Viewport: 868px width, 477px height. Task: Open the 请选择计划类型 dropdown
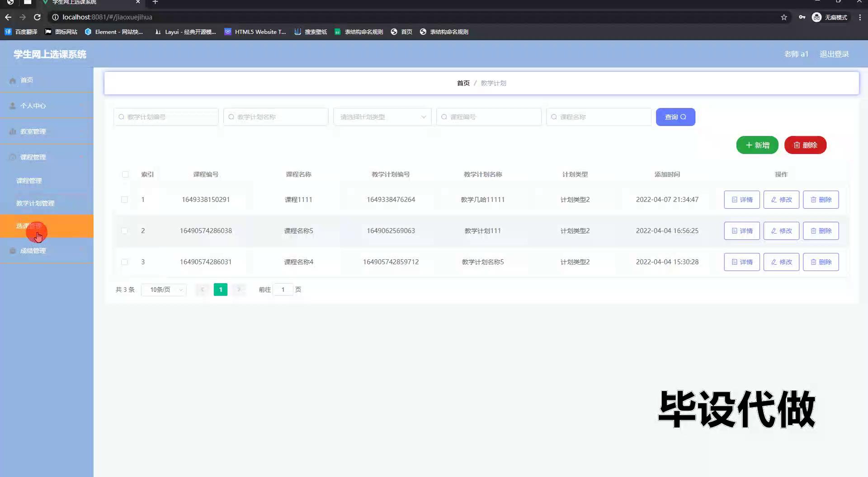pos(382,117)
